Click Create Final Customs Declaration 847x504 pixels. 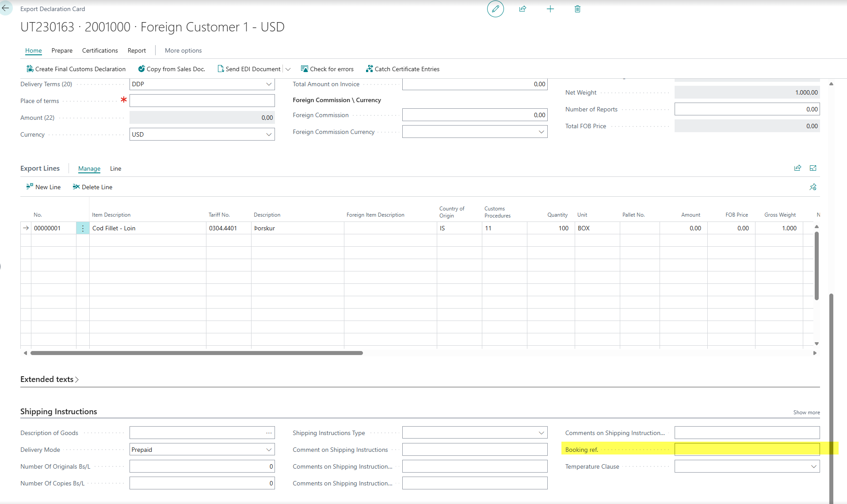76,69
